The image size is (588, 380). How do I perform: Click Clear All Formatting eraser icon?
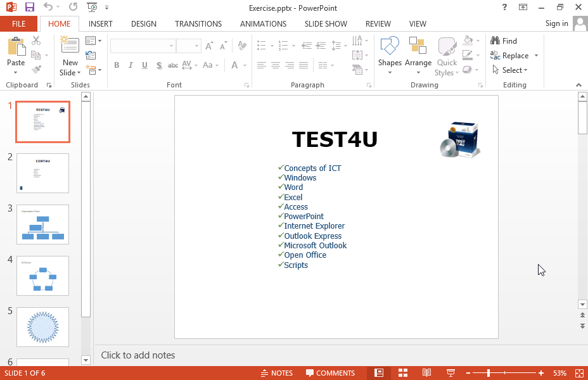242,46
